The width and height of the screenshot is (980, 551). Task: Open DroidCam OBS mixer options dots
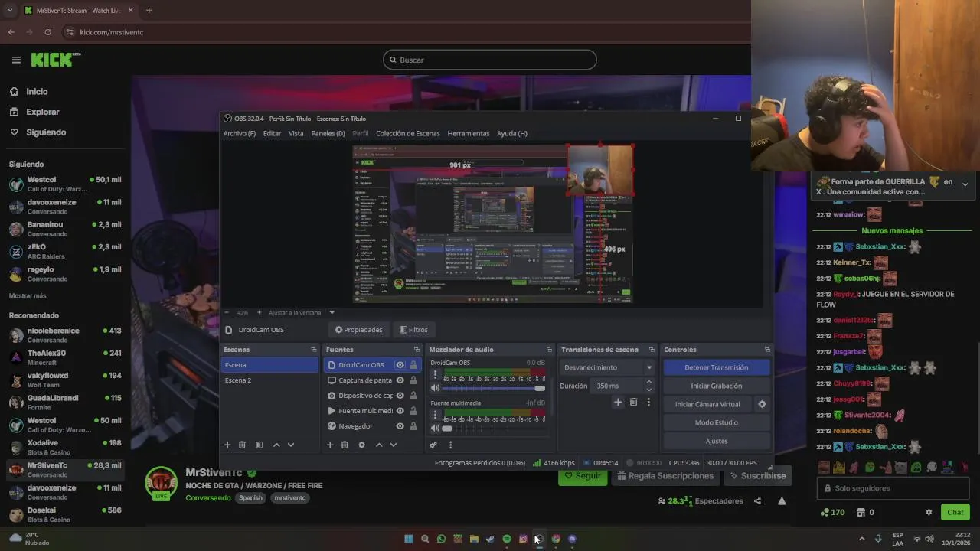436,375
